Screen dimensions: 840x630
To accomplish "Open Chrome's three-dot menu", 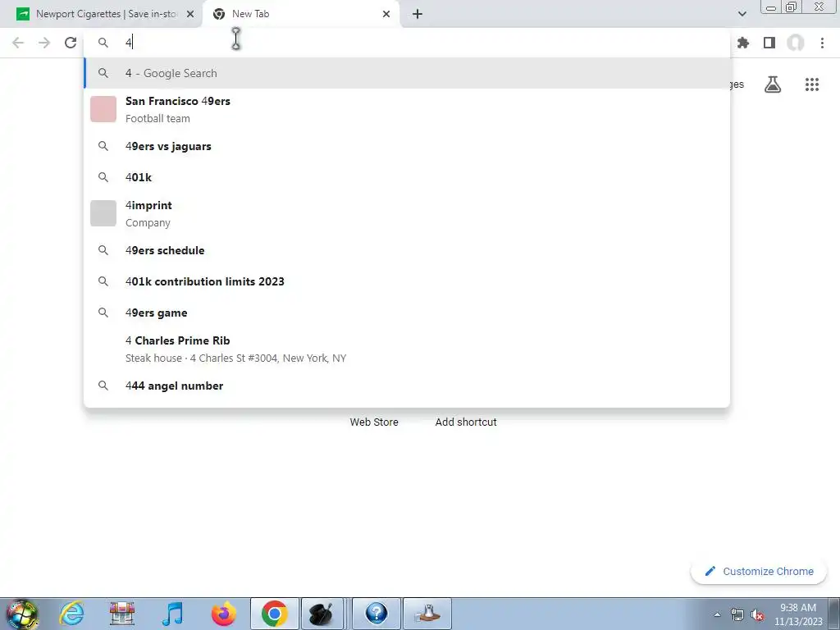I will [822, 43].
